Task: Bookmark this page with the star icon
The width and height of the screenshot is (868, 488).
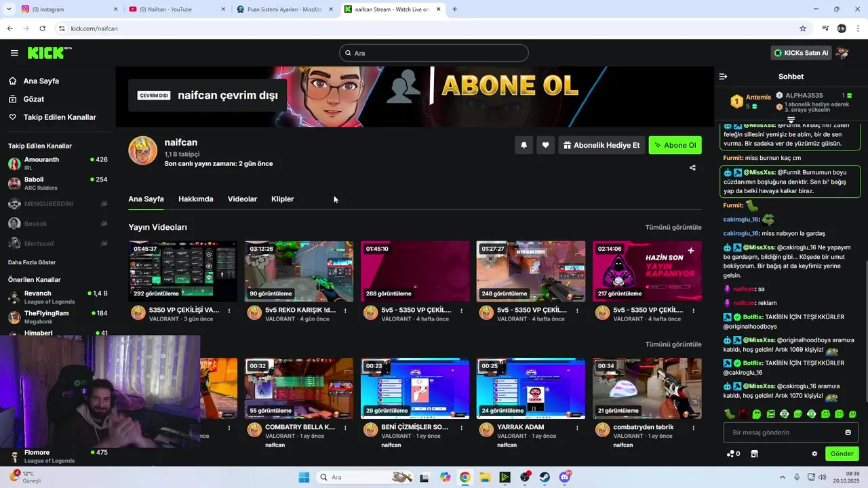Action: [803, 28]
